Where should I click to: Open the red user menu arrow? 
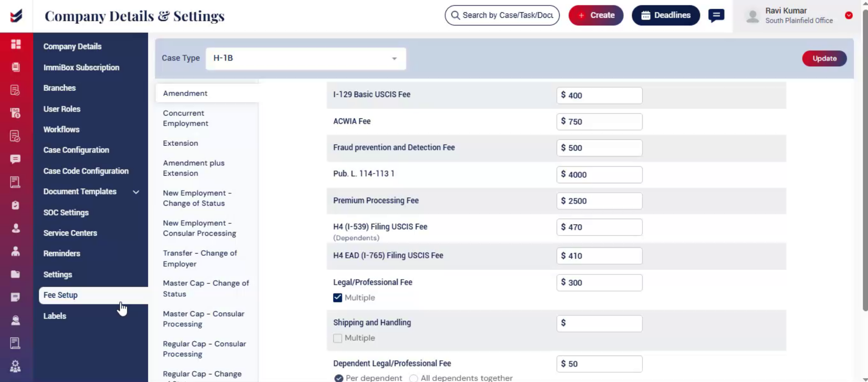tap(848, 15)
